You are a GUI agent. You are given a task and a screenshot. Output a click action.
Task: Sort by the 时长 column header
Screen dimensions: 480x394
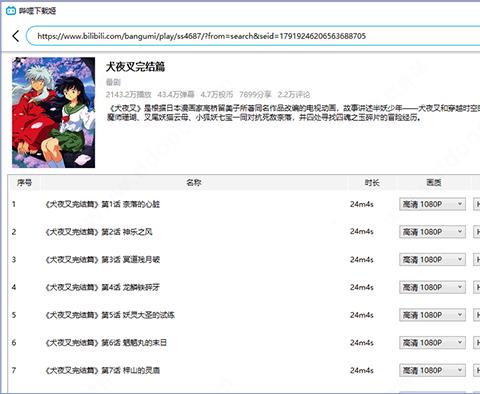(x=372, y=183)
